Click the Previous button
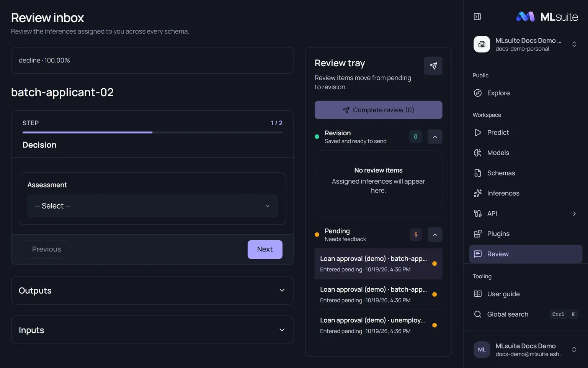Screen dimensions: 588x368 [46, 249]
